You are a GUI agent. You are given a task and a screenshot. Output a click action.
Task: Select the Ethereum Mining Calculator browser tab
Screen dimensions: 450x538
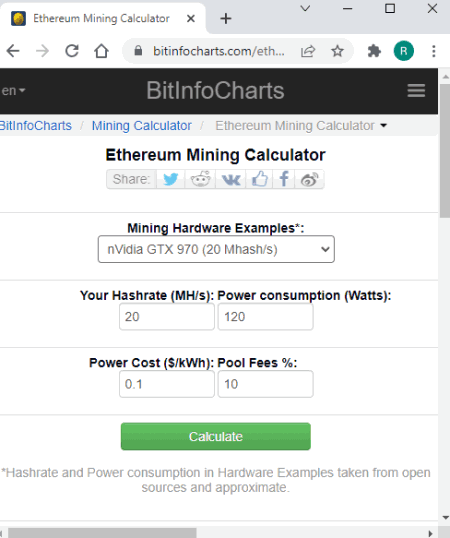pos(103,18)
